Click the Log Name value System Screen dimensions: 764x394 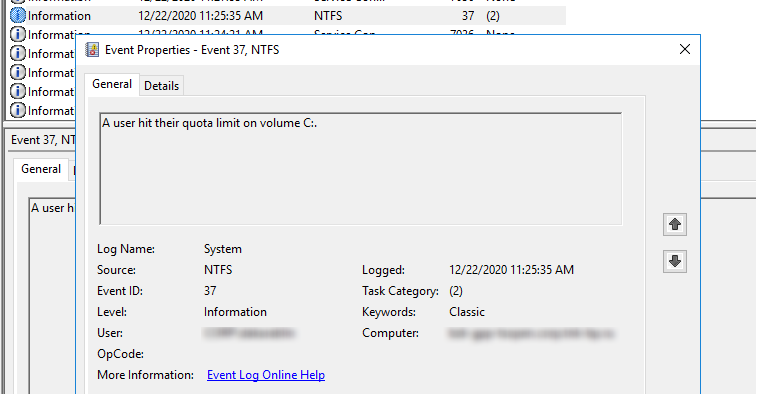pyautogui.click(x=223, y=249)
